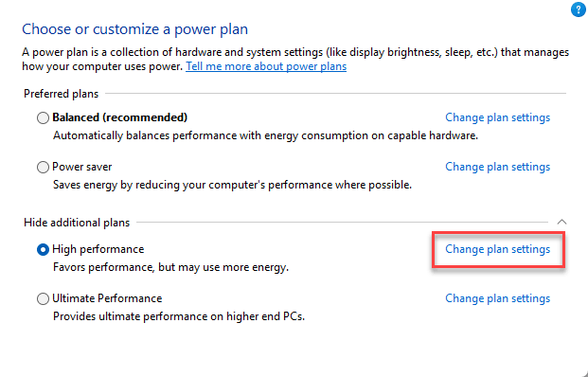The height and width of the screenshot is (377, 588).
Task: Collapse additional plans using the chevron arrow
Action: (x=561, y=222)
